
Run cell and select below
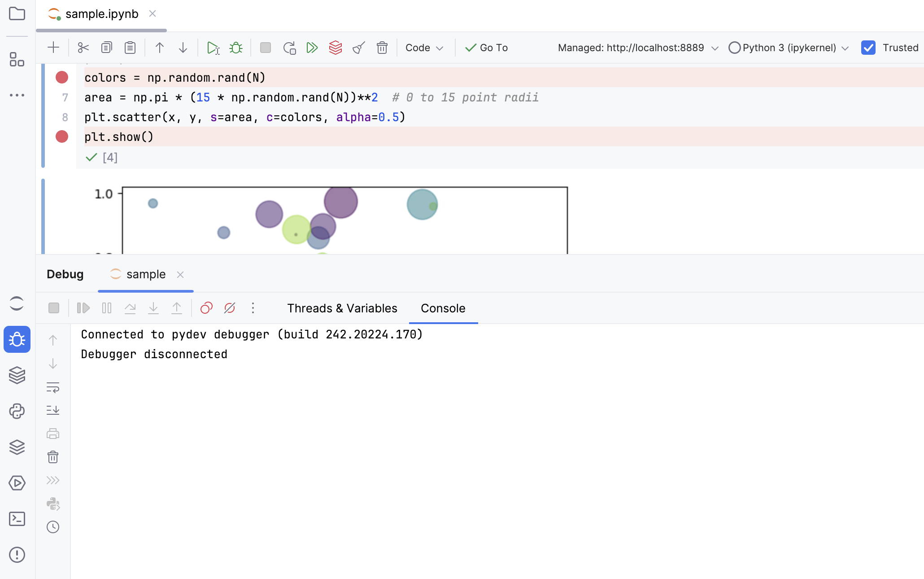click(213, 48)
